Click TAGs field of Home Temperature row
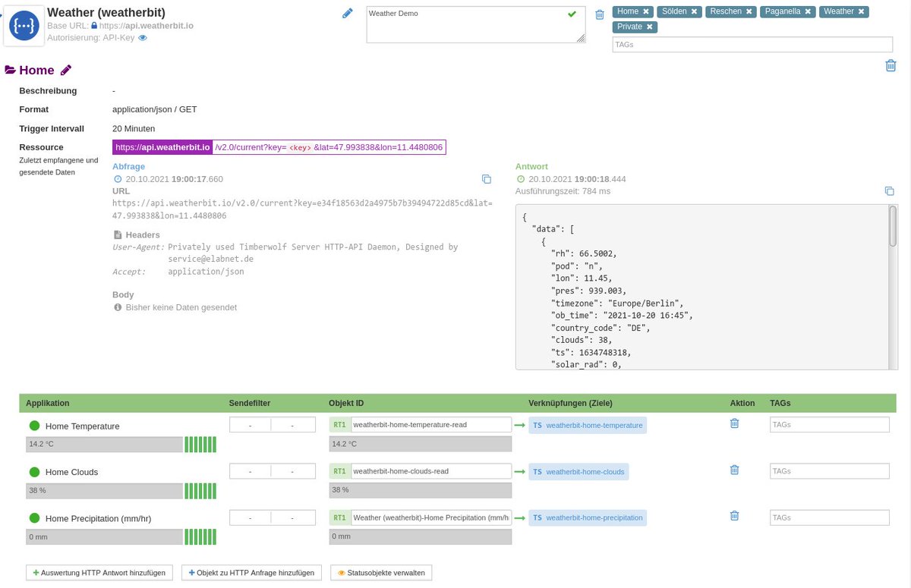This screenshot has width=911, height=588. pos(829,425)
